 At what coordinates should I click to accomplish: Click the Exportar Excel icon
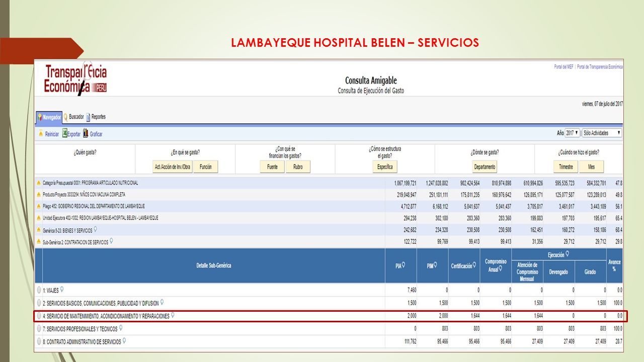(x=64, y=134)
